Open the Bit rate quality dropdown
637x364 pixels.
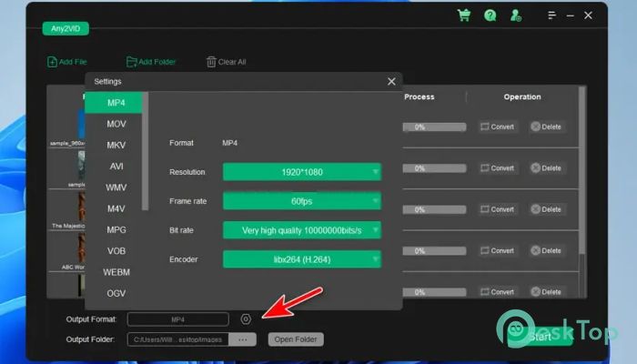point(302,230)
